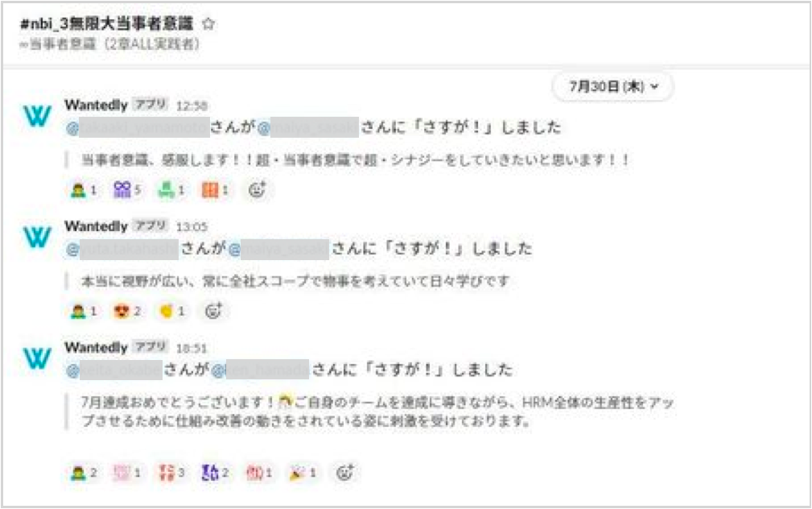Star the #nbi_3 channel
The height and width of the screenshot is (509, 812).
tap(208, 23)
